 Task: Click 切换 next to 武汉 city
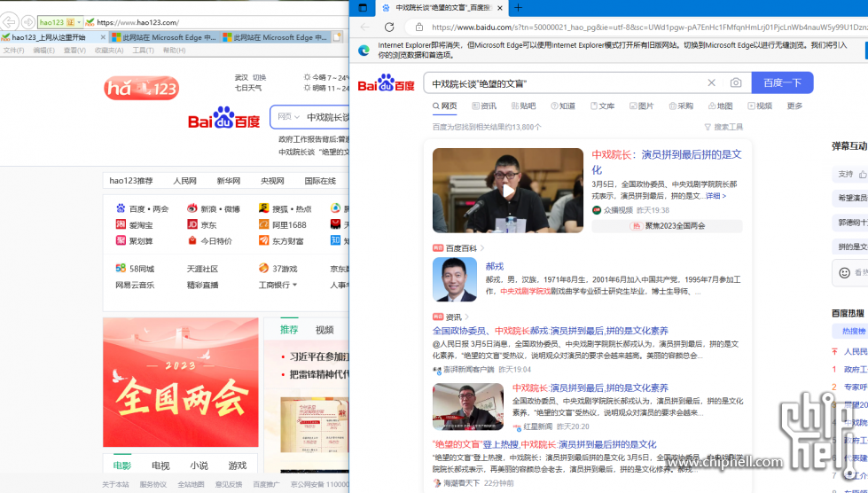click(259, 77)
